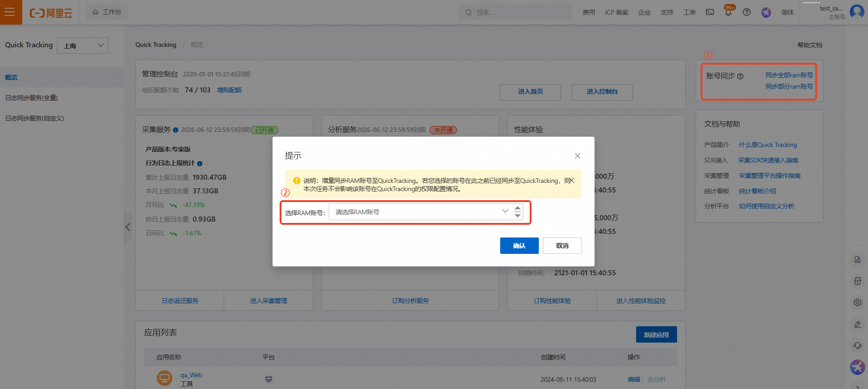Open the user avatar menu
The width and height of the screenshot is (868, 389).
(857, 11)
